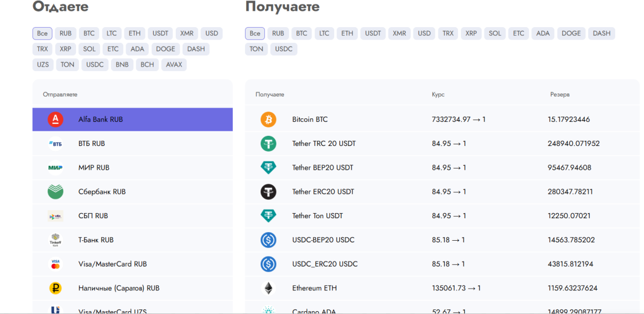Filter receive currencies by TON

point(256,49)
